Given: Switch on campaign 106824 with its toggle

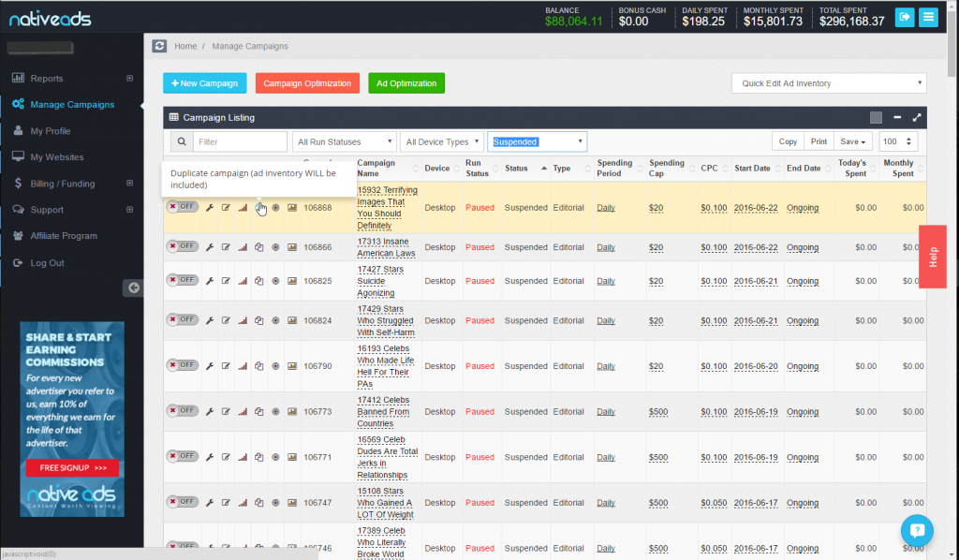Looking at the screenshot, I should coord(183,319).
